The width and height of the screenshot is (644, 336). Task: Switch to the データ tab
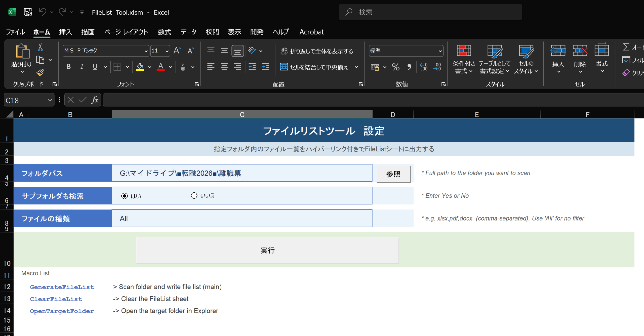pos(188,32)
